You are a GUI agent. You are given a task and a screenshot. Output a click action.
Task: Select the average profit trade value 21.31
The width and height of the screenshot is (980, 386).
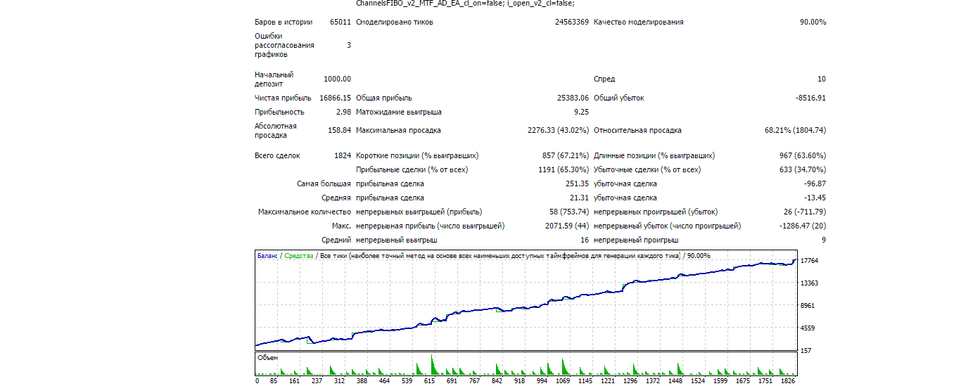[579, 198]
